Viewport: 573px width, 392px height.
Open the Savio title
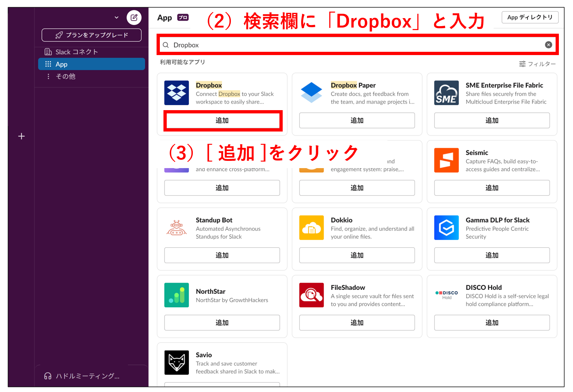point(204,355)
